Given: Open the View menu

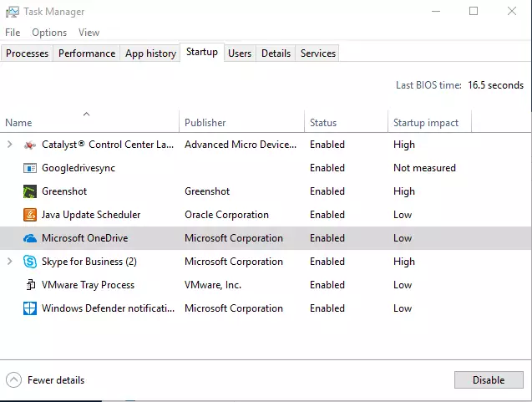Looking at the screenshot, I should click(89, 33).
